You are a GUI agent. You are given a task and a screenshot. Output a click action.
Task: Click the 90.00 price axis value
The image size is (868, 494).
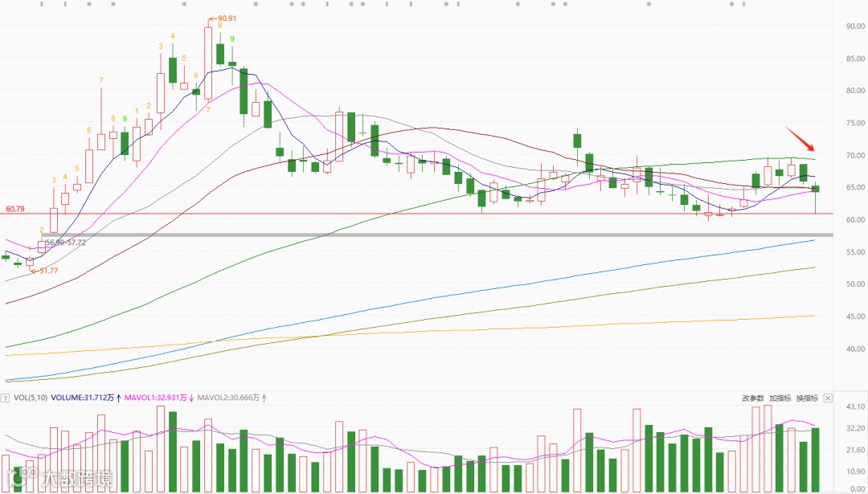coord(855,26)
